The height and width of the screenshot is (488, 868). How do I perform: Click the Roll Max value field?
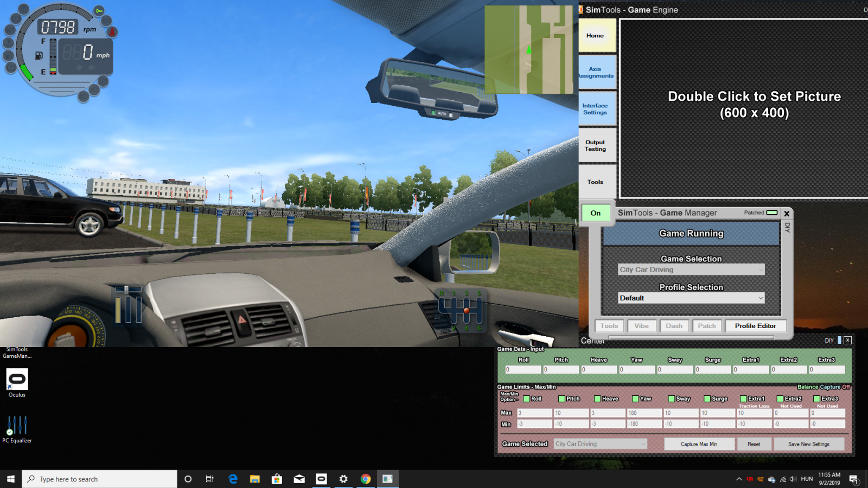(534, 413)
